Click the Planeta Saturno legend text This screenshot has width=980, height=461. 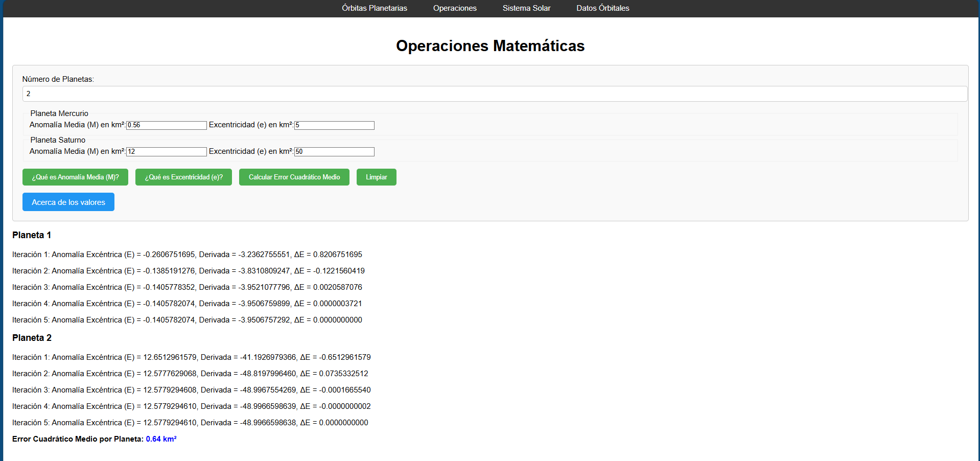pyautogui.click(x=58, y=140)
